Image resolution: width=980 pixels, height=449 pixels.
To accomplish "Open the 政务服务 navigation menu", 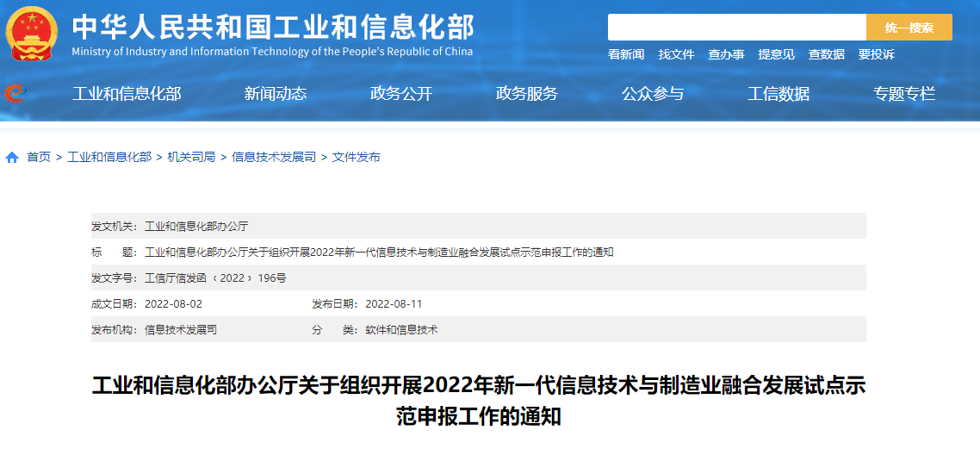I will tap(527, 94).
